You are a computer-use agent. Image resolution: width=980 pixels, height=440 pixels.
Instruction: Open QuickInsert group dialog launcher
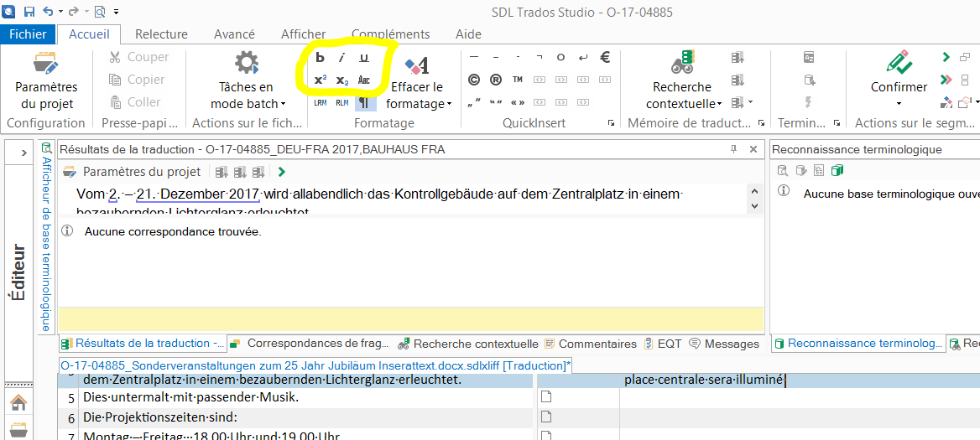click(x=611, y=123)
